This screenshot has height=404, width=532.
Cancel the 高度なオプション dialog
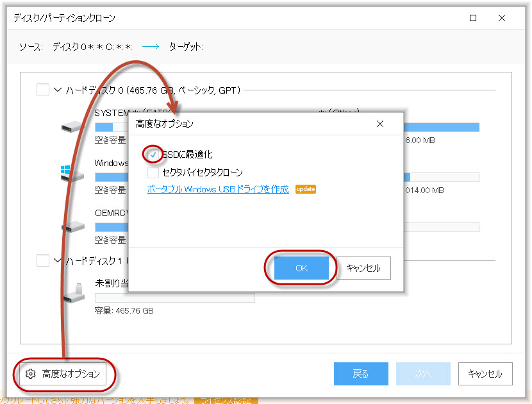tap(363, 268)
